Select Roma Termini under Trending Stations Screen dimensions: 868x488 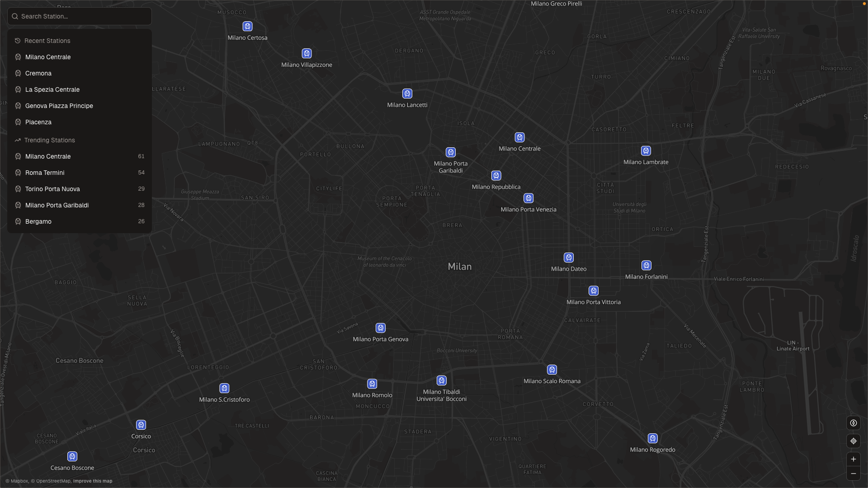[x=45, y=173]
